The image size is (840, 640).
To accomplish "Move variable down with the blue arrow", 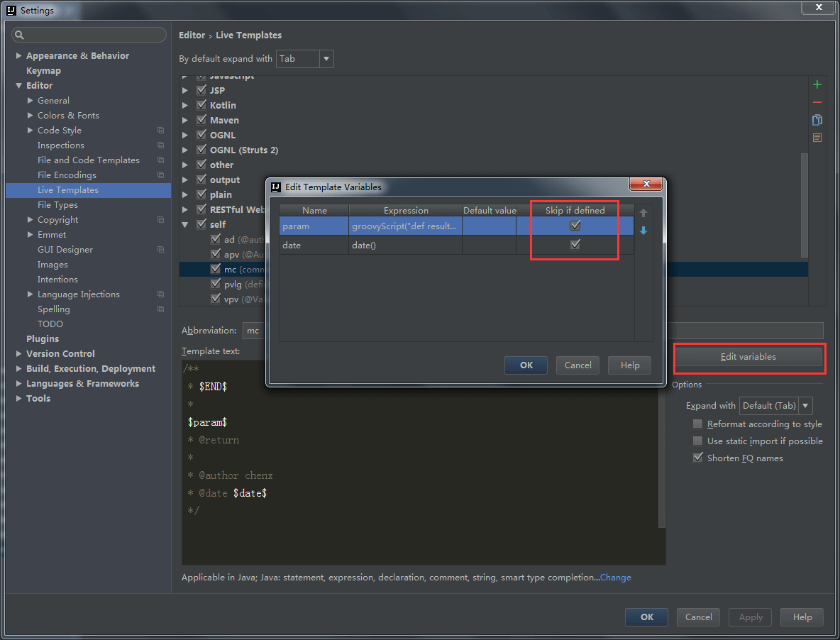I will (643, 231).
